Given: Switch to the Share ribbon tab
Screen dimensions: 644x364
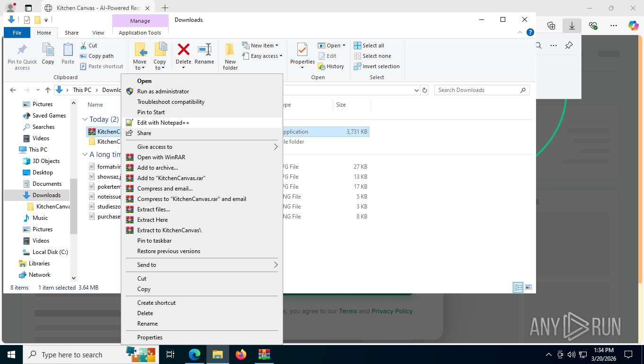Looking at the screenshot, I should 72,33.
